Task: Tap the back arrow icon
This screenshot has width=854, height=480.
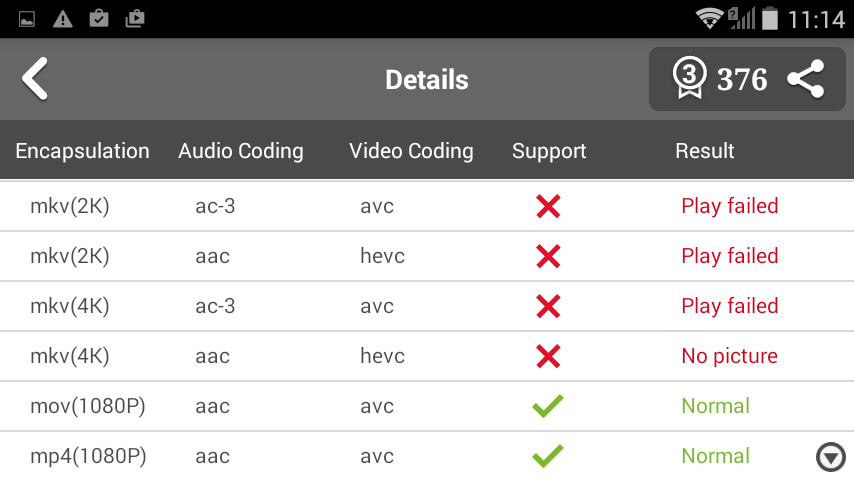Action: [x=35, y=78]
